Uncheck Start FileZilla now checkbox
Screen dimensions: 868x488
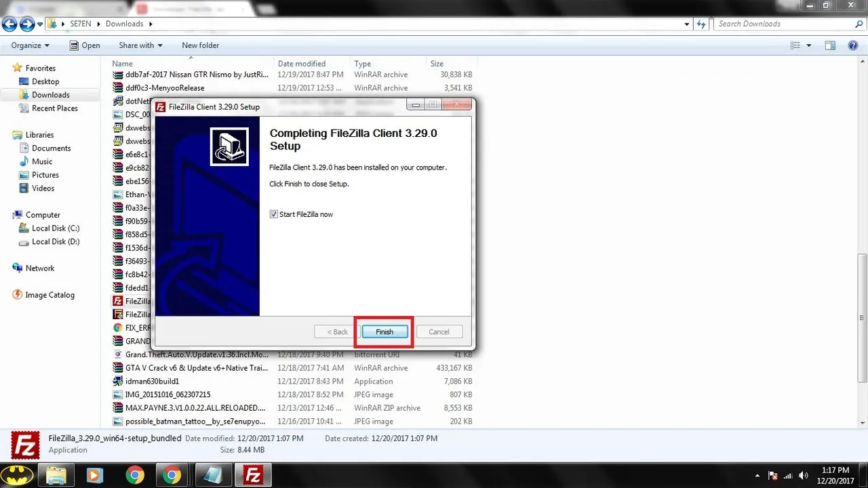click(274, 214)
